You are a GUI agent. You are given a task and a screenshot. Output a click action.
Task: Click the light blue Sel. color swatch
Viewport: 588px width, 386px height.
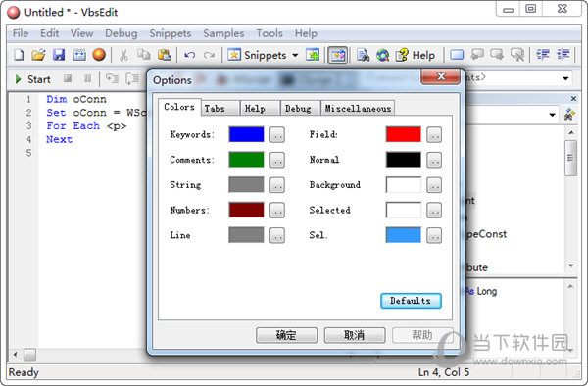[x=404, y=235]
